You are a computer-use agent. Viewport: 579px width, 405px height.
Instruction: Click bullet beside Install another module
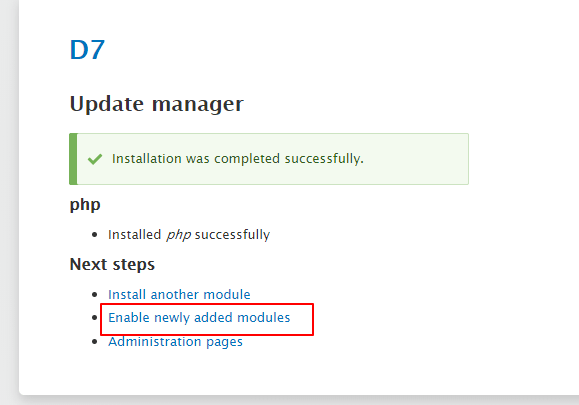coord(95,295)
